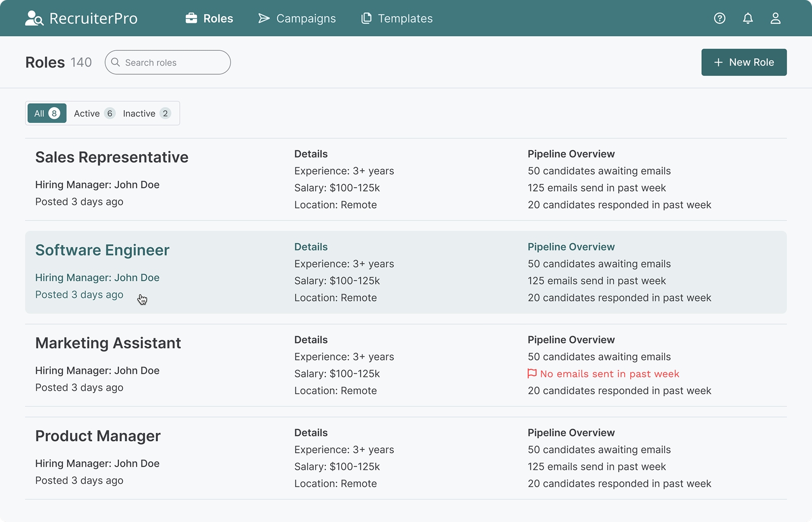Click the red flag warning icon
The width and height of the screenshot is (812, 522).
532,374
